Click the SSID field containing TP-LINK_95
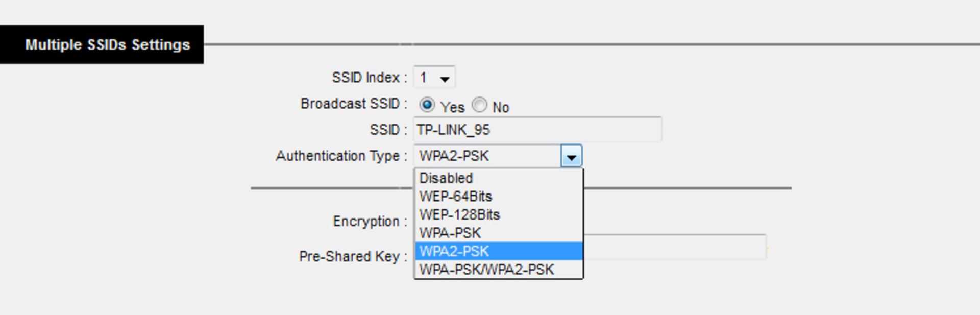The width and height of the screenshot is (980, 315). click(537, 130)
